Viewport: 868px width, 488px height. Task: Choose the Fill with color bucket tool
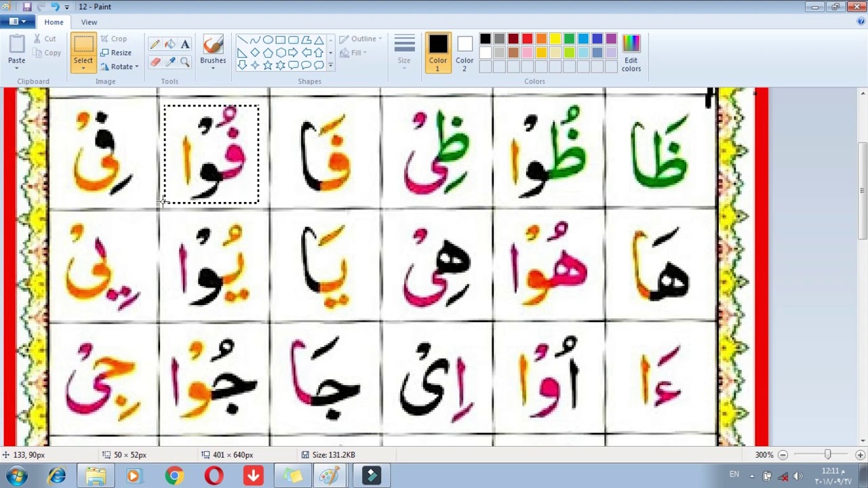click(x=170, y=44)
